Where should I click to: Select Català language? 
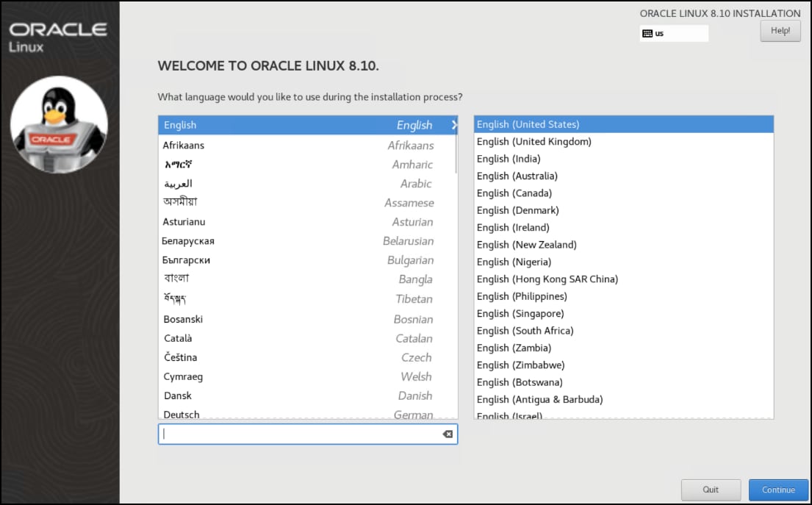point(308,338)
